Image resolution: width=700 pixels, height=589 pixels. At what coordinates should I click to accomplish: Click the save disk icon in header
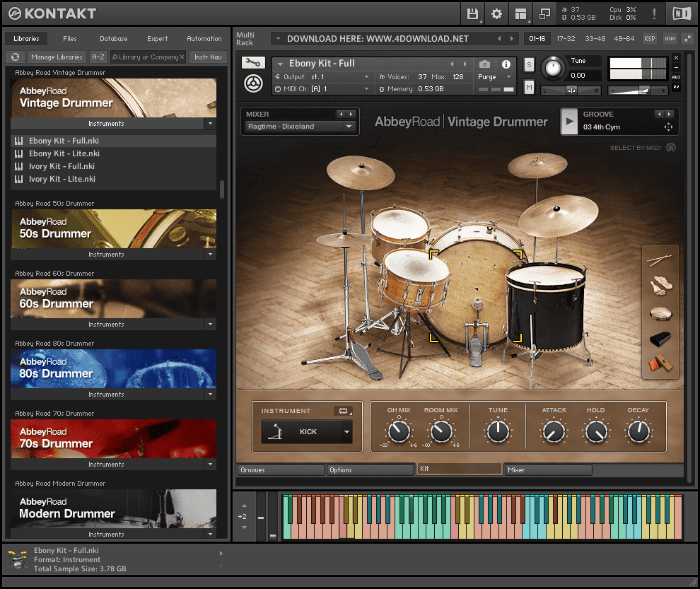(473, 13)
